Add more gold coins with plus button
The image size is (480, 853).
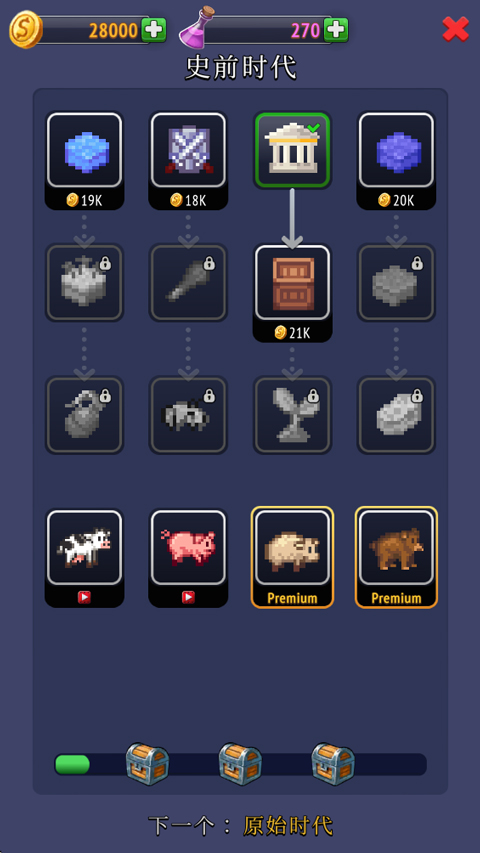154,29
